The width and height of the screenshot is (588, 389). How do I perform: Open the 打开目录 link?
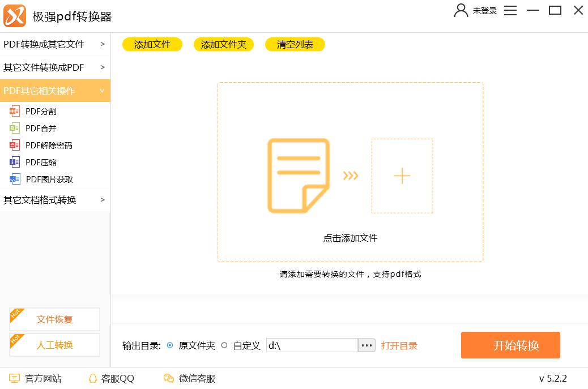(x=399, y=345)
